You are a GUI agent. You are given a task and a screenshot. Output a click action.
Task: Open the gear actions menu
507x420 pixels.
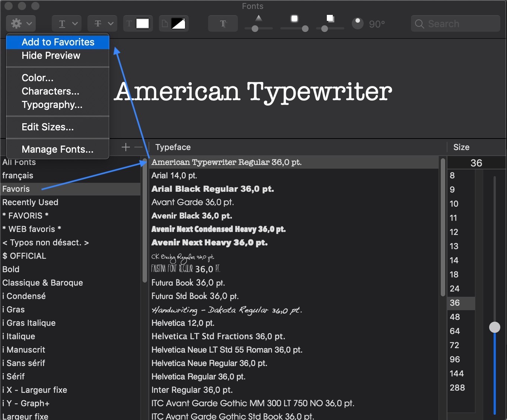point(20,24)
